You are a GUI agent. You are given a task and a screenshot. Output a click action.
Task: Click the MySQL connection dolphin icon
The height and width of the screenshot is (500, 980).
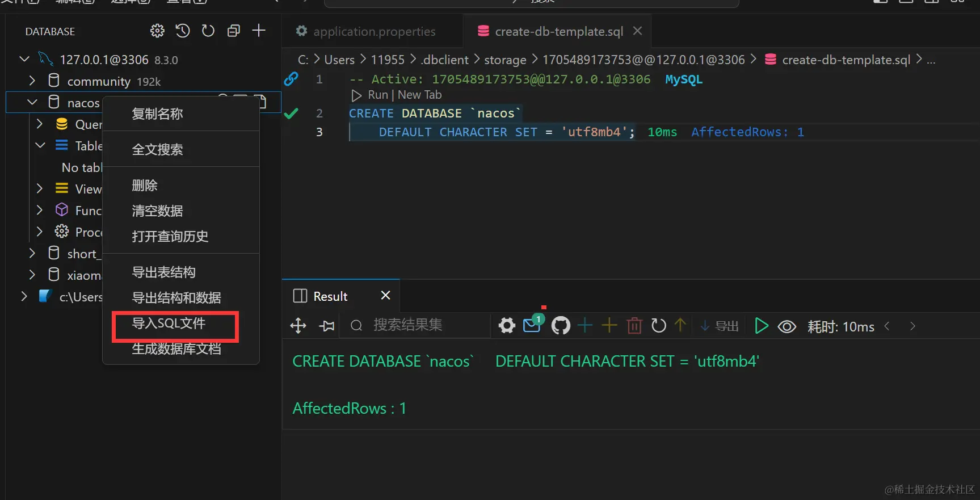(45, 59)
